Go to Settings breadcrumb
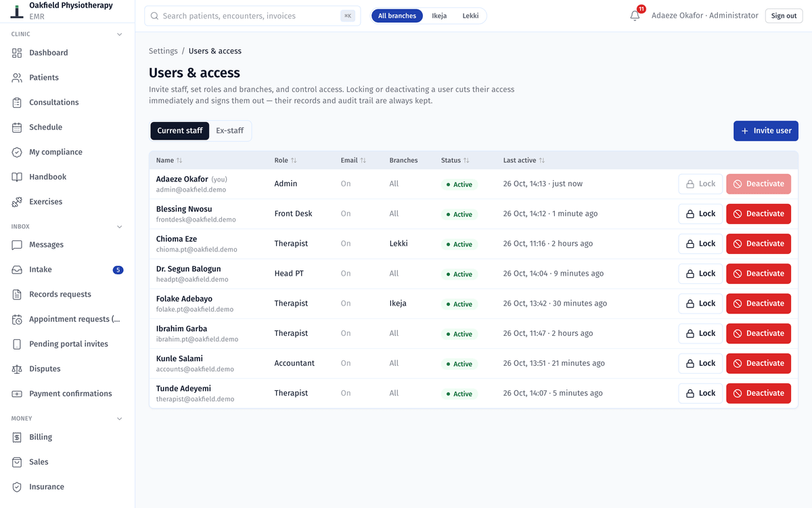This screenshot has width=812, height=508. 163,51
